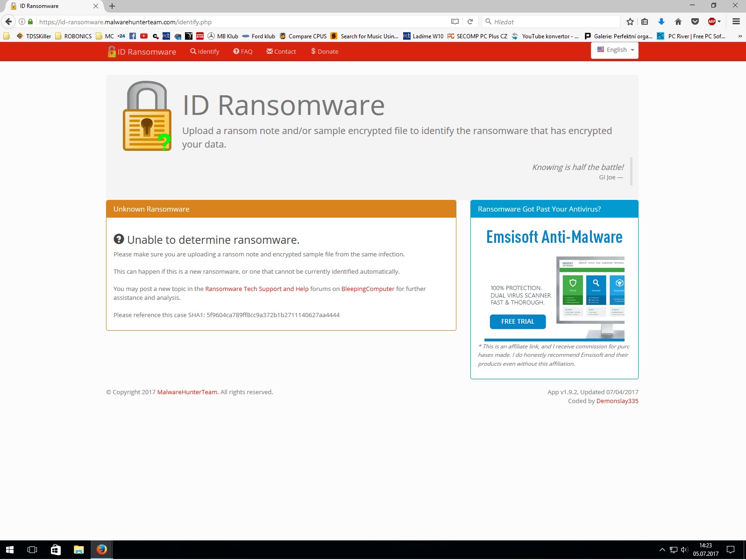746x560 pixels.
Task: Open the MB Klub bookmark
Action: point(223,36)
